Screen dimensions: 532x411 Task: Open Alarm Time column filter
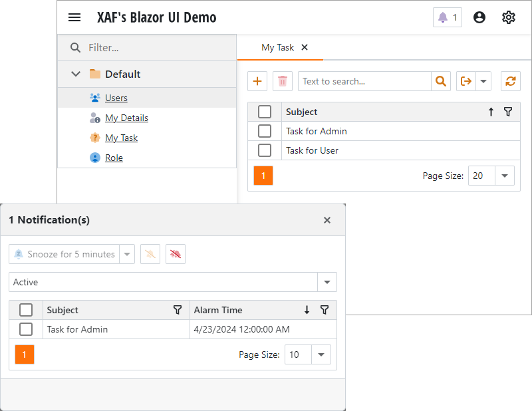pyautogui.click(x=325, y=310)
